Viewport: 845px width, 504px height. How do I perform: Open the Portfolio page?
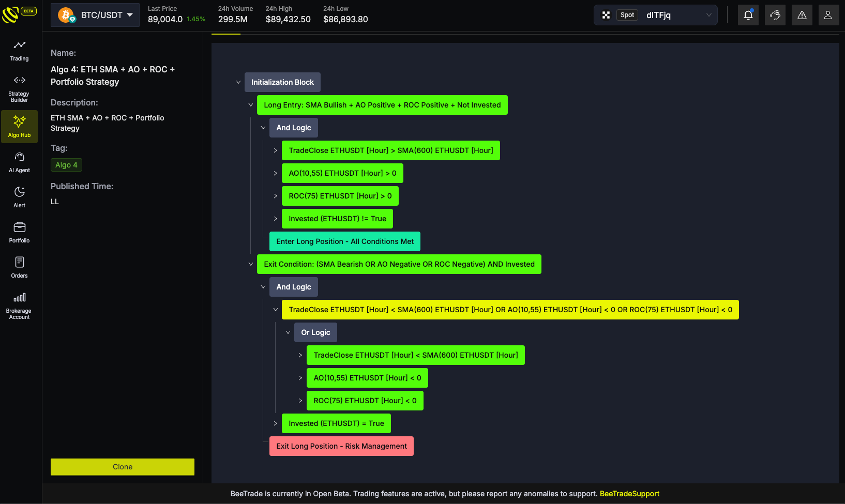click(20, 233)
